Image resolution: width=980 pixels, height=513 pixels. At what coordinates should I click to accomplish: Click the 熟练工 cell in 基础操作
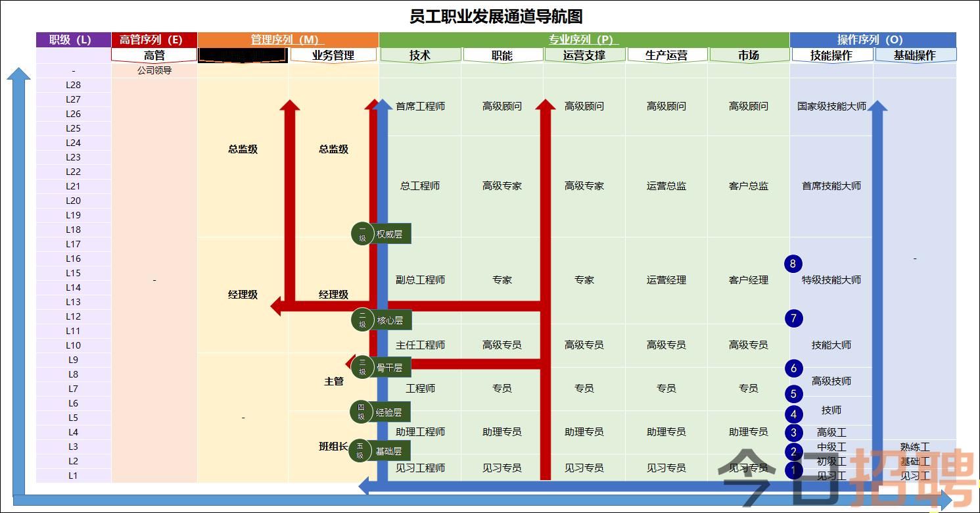[915, 447]
